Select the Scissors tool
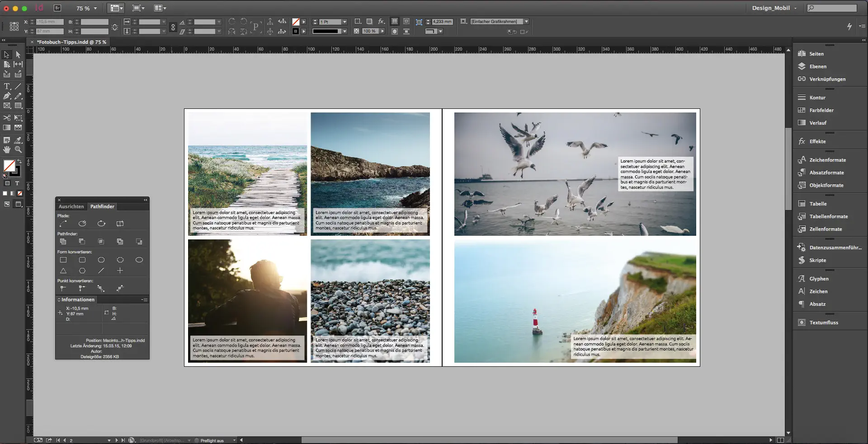 point(6,117)
